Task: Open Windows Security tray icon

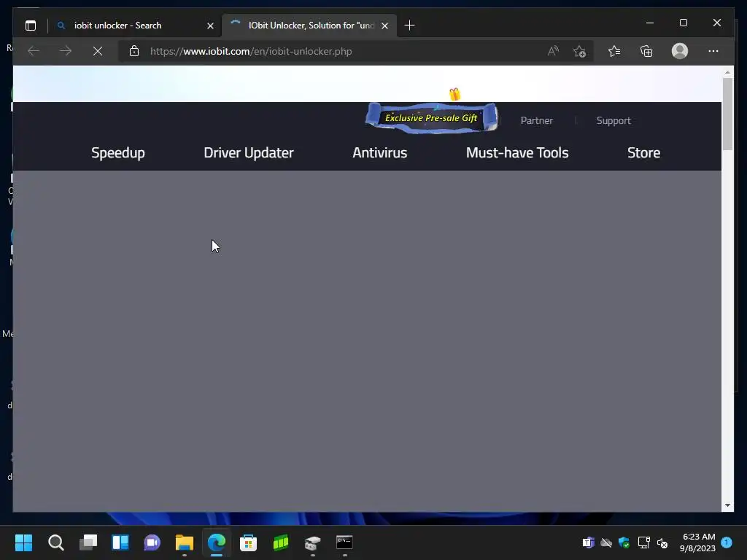Action: (624, 542)
